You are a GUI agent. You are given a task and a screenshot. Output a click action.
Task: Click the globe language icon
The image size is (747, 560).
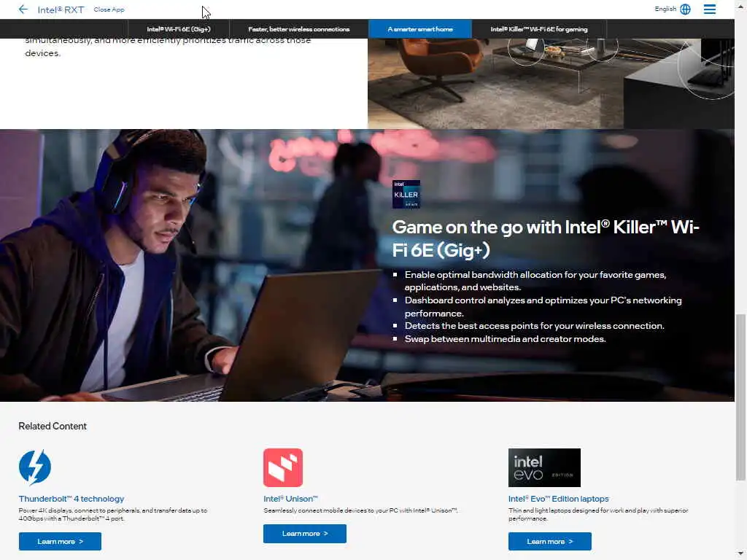685,9
